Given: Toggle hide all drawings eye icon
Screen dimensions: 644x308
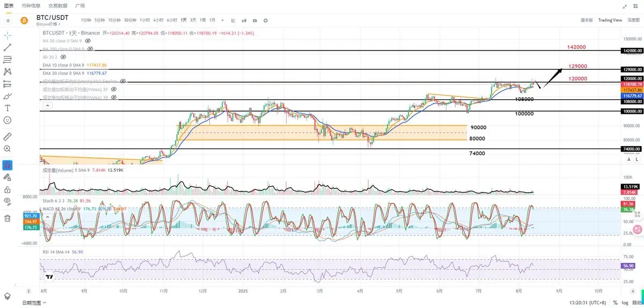Looking at the screenshot, I should pyautogui.click(x=8, y=201).
